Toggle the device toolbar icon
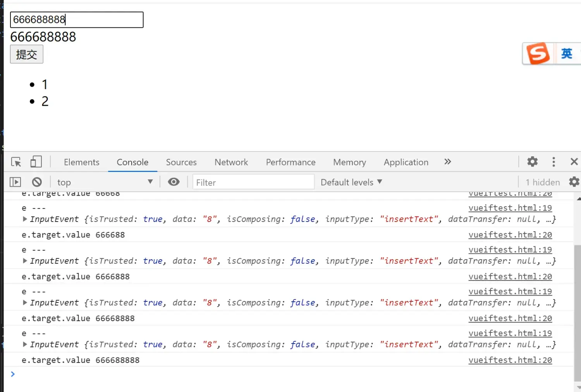 (36, 162)
